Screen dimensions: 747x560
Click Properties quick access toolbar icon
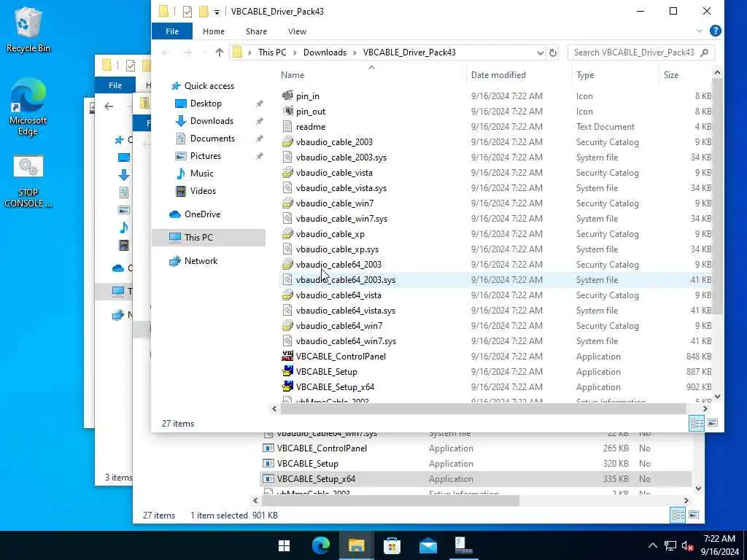(187, 12)
